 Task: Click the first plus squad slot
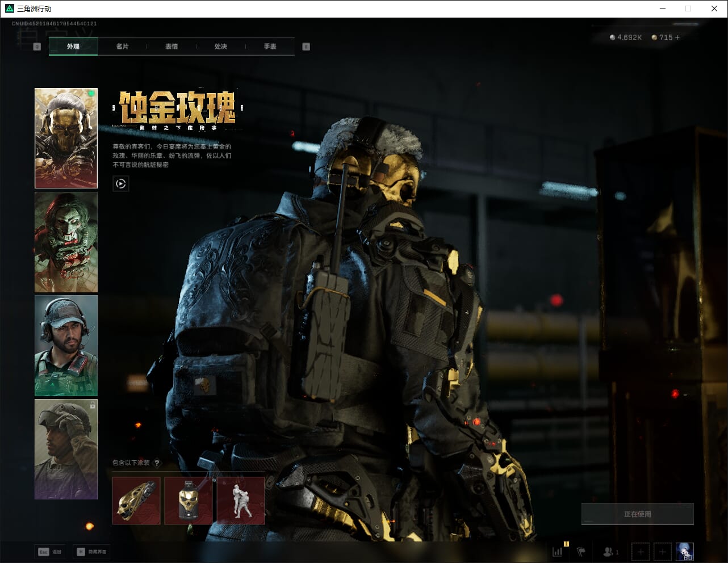click(x=641, y=551)
